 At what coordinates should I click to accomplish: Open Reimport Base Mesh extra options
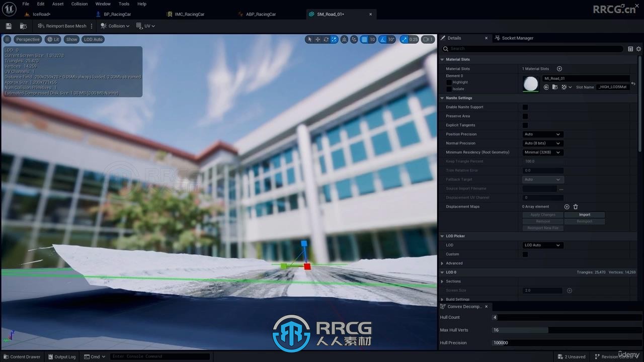coord(91,26)
